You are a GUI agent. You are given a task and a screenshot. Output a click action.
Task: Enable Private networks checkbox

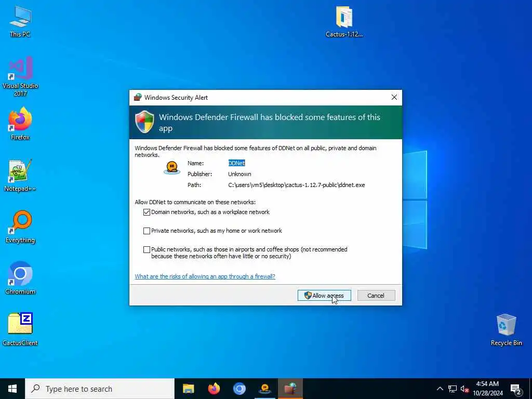pos(147,231)
